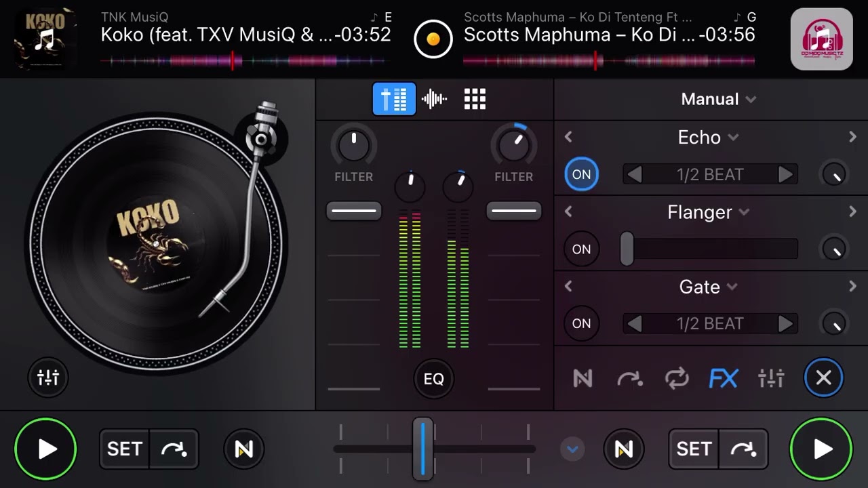The height and width of the screenshot is (488, 868).
Task: Toggle the Flanger effect ON
Action: (x=581, y=249)
